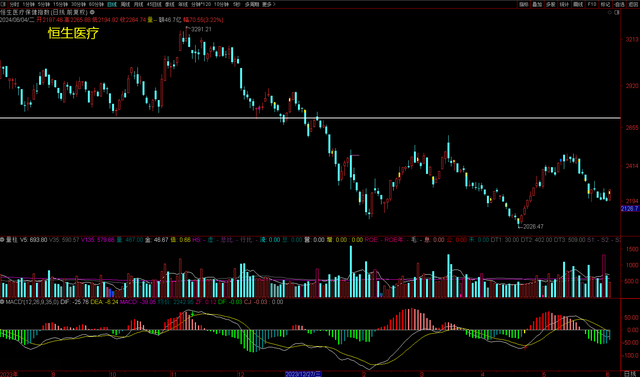The image size is (640, 377).
Task: Click the diamond icon at chart's top right
Action: pyautogui.click(x=609, y=12)
